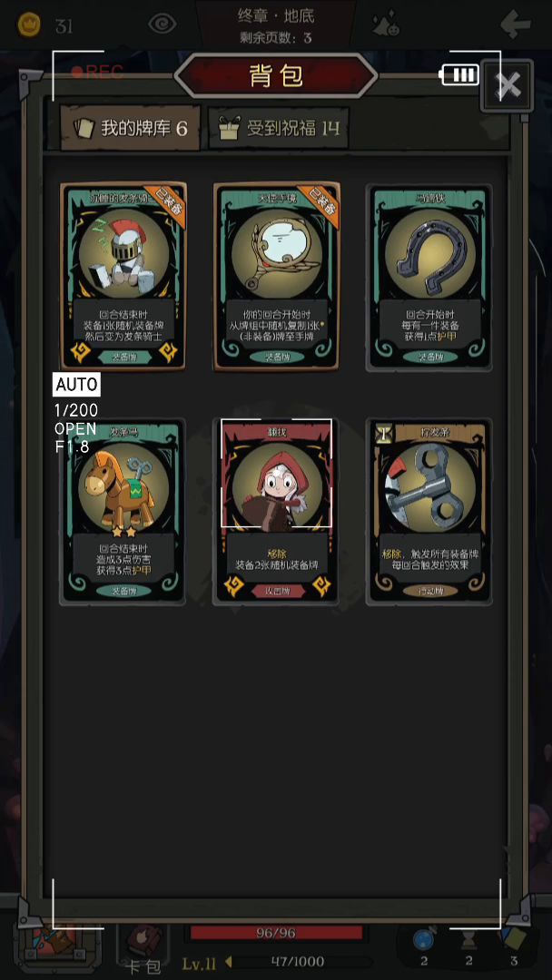This screenshot has height=980, width=552.
Task: Click the blue potion orb icon
Action: pos(423,941)
